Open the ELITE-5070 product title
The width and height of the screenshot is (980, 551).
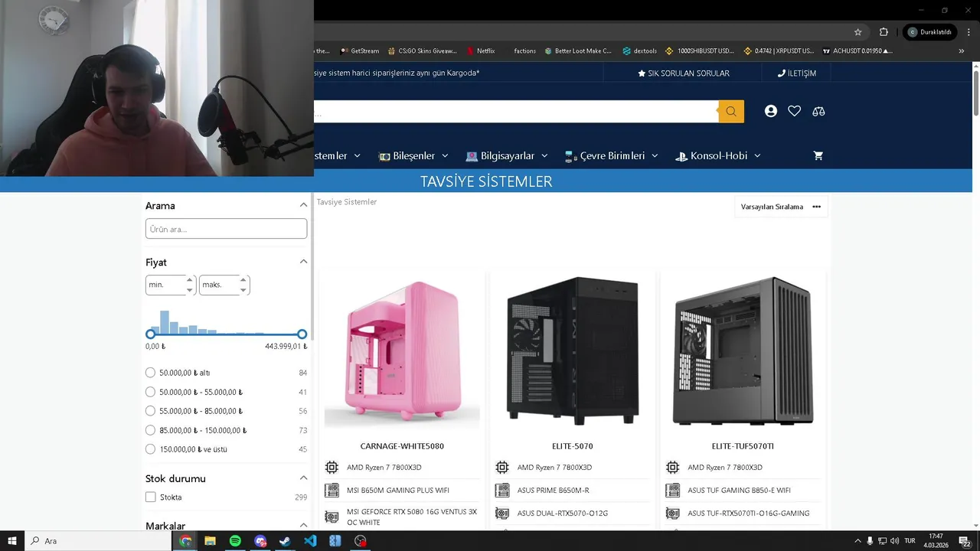573,446
